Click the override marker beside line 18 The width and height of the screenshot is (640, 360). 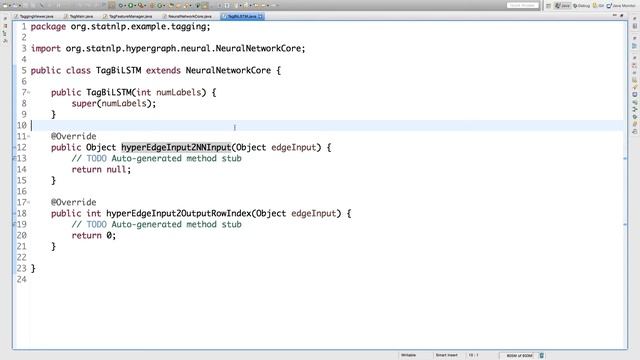click(14, 213)
